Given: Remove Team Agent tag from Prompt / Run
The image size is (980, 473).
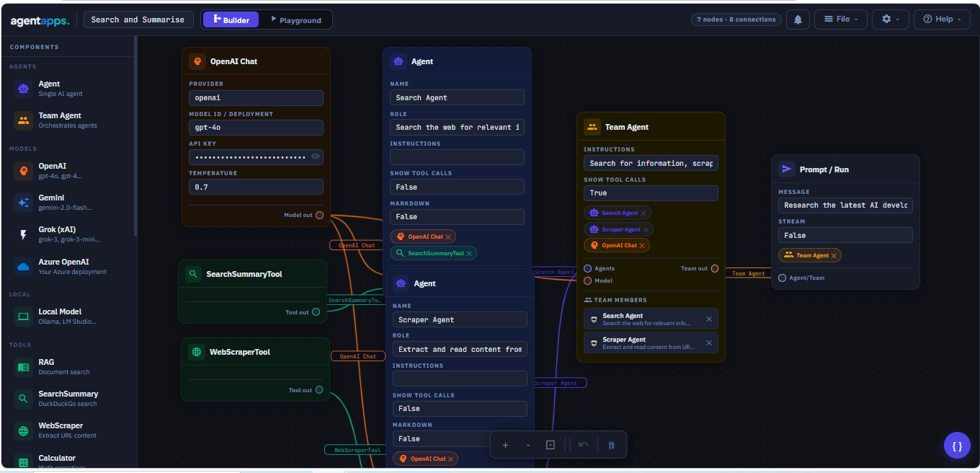Looking at the screenshot, I should click(x=834, y=255).
